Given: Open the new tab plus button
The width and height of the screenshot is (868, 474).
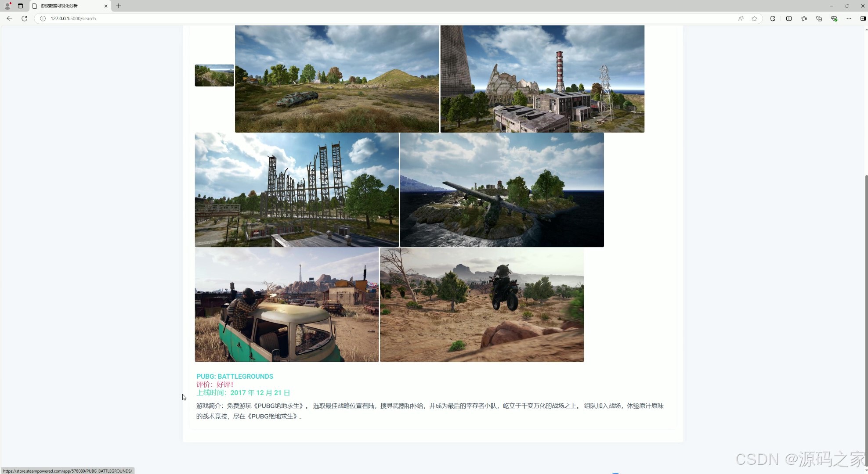Looking at the screenshot, I should pos(118,6).
